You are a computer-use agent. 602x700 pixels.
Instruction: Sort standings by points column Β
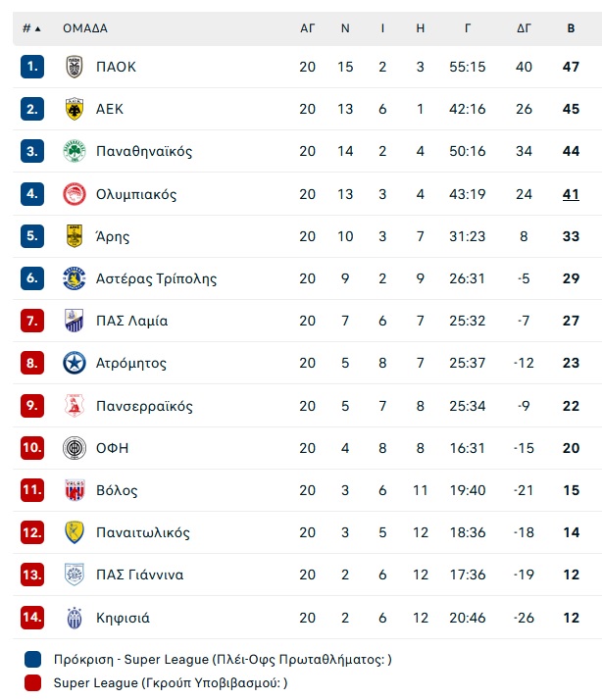coord(571,28)
